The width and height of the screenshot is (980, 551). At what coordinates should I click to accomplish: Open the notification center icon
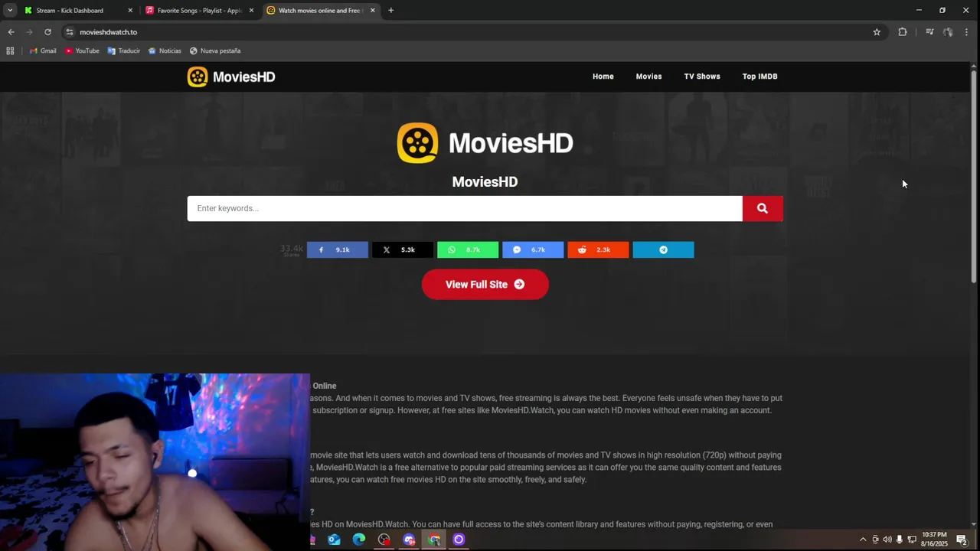tap(962, 540)
